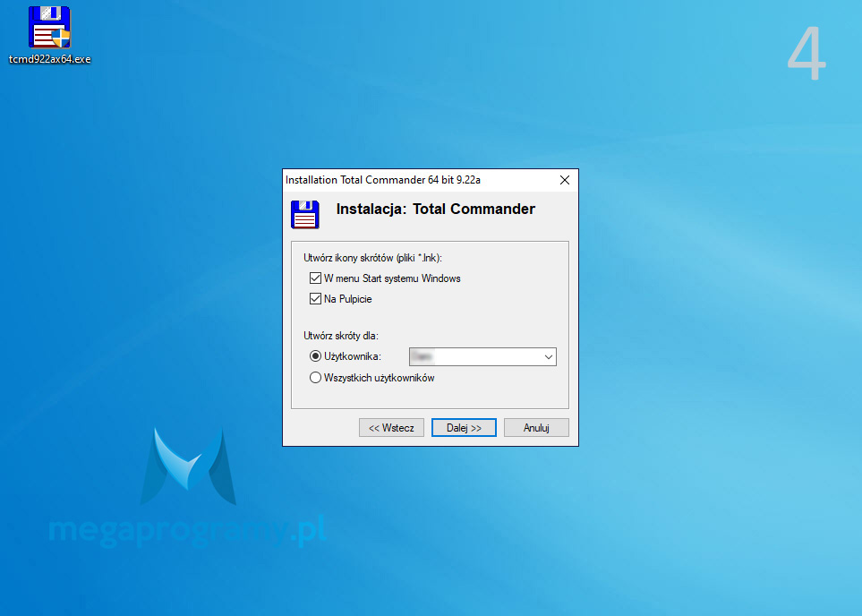
Task: Go back with '<< Wstecz' button
Action: point(391,428)
